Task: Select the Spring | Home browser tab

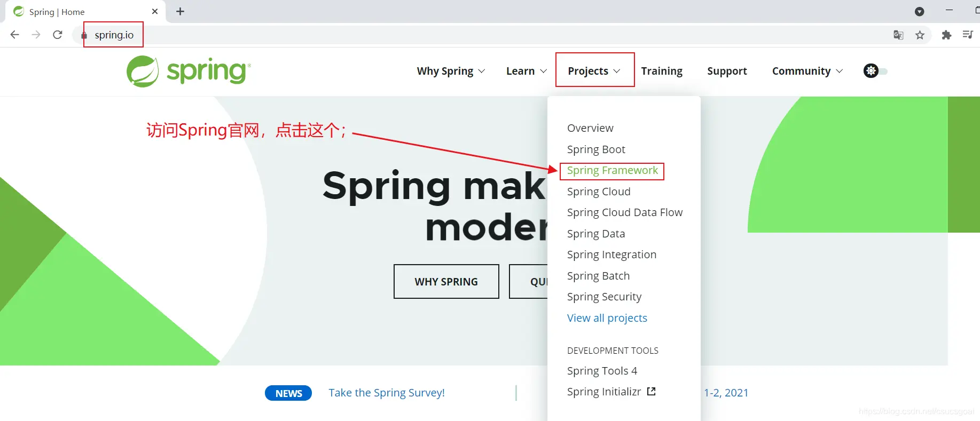Action: tap(85, 12)
